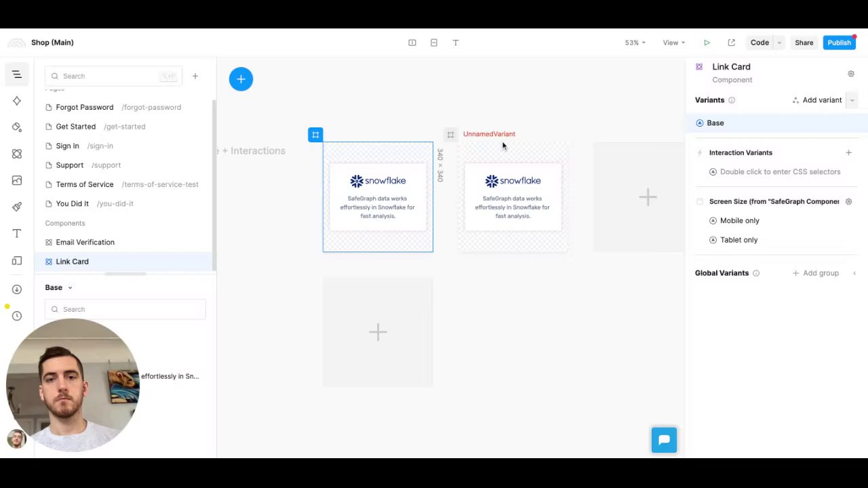868x488 pixels.
Task: Open the Link Card settings gear icon
Action: (x=851, y=74)
